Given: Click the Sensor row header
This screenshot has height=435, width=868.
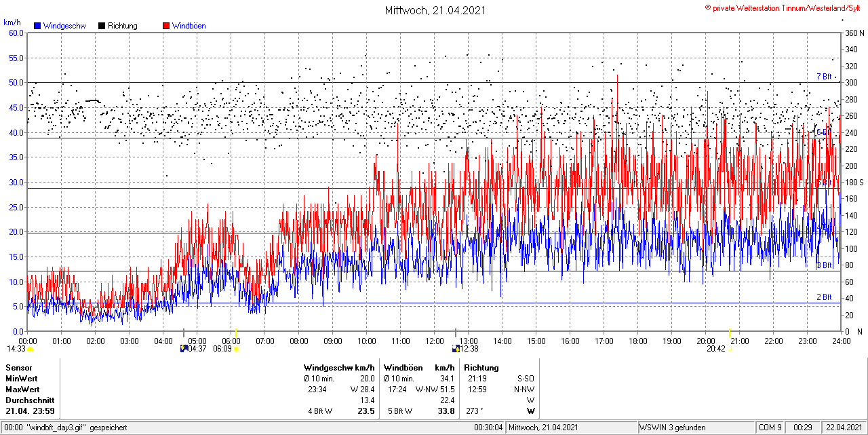Looking at the screenshot, I should coord(18,368).
